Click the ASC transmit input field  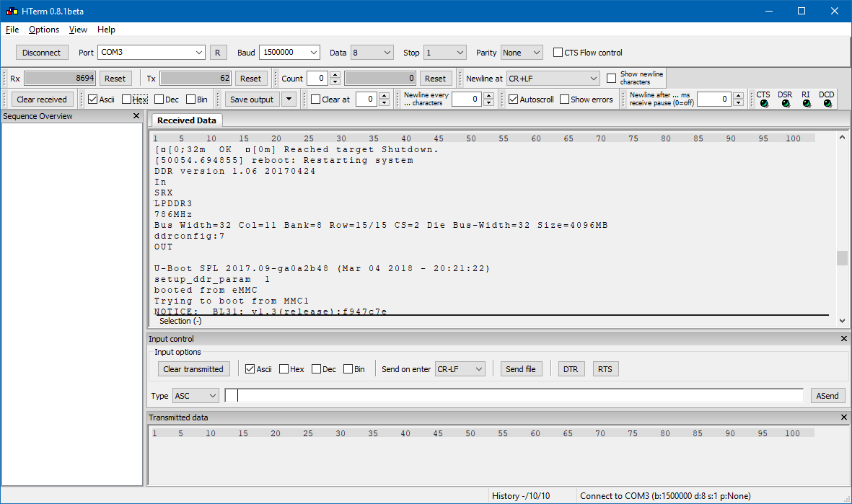coord(514,395)
